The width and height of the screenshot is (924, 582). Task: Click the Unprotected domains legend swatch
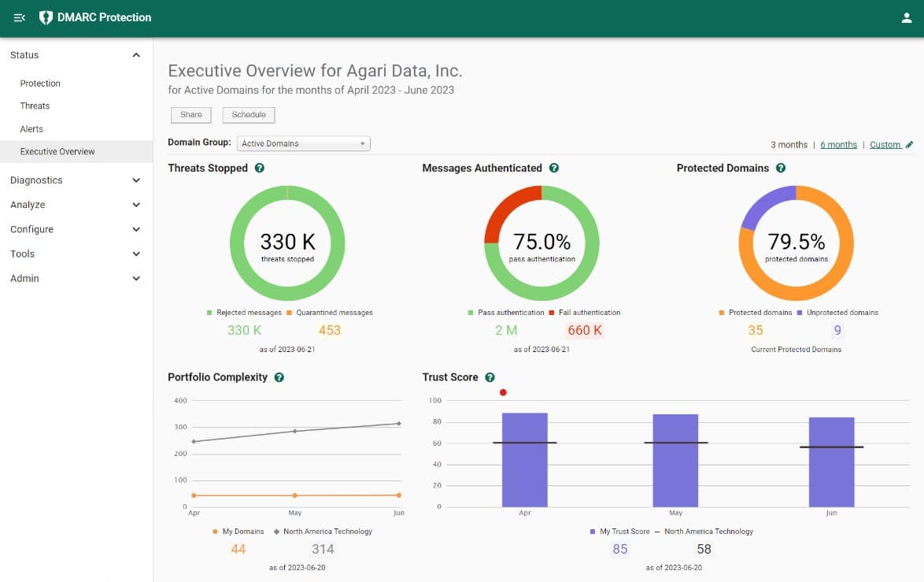(x=800, y=313)
